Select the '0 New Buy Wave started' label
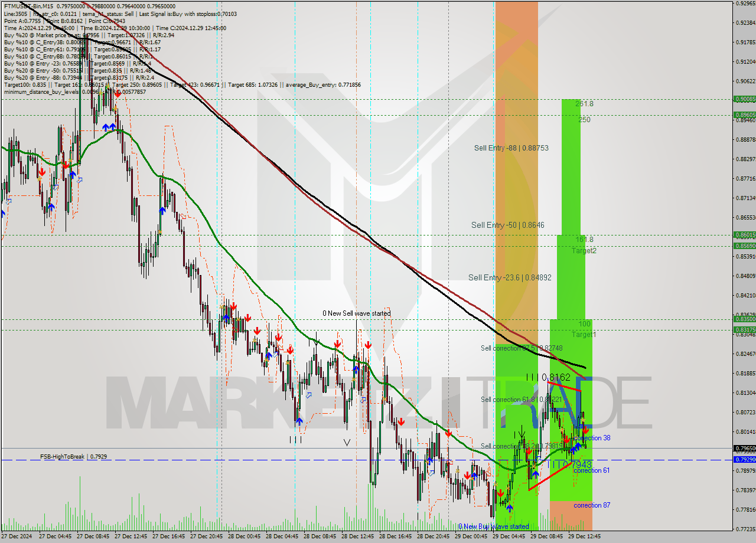This screenshot has width=756, height=543. tap(494, 526)
